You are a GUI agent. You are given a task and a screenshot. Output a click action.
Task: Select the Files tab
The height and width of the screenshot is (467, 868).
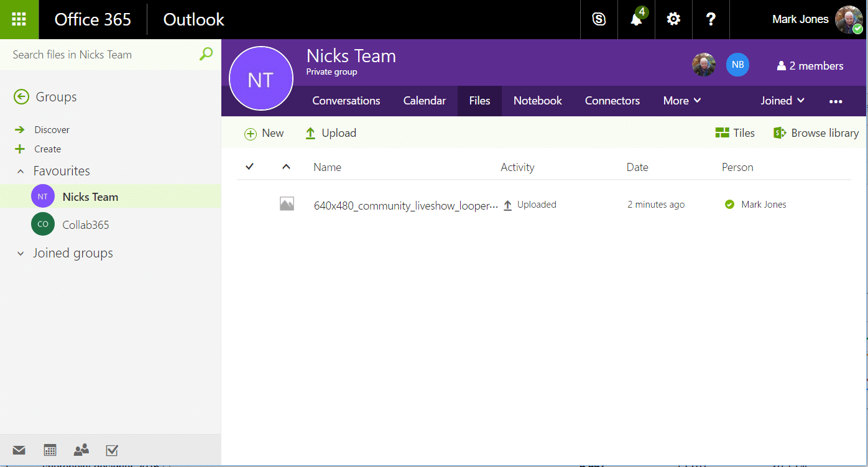pos(480,101)
